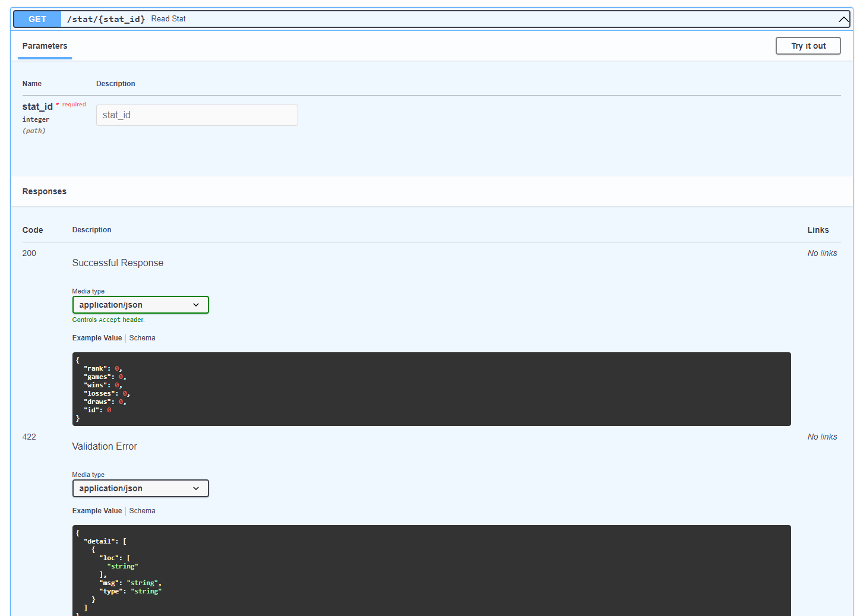Open media type dropdown for 422 response
The width and height of the screenshot is (860, 616).
click(x=141, y=488)
